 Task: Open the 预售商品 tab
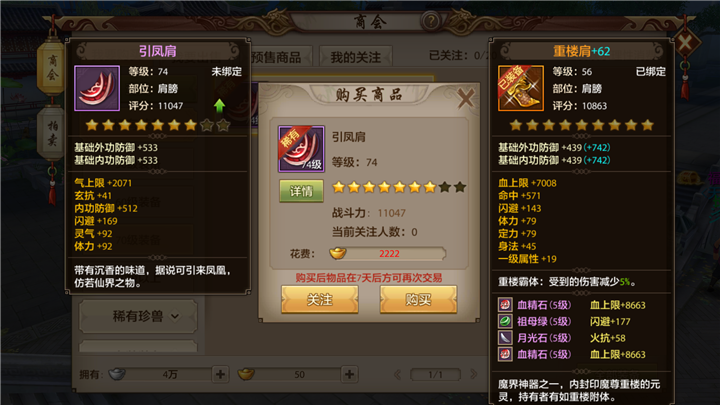[278, 57]
